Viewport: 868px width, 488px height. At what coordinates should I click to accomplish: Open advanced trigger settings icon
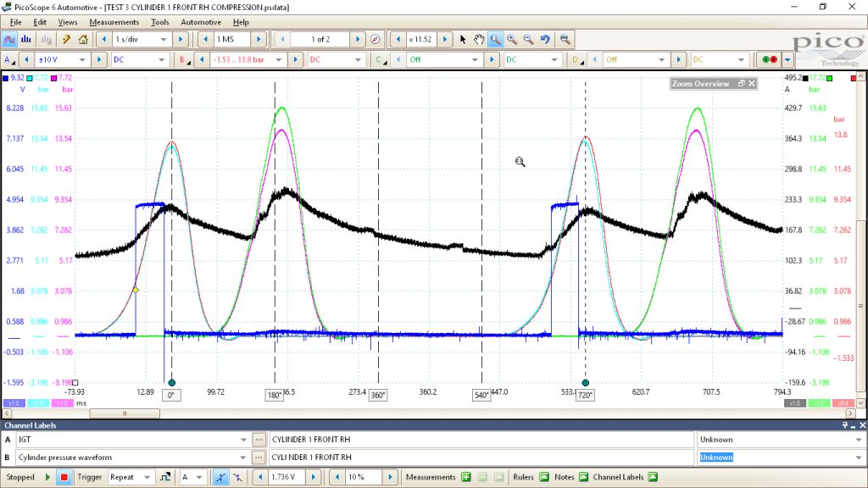pos(165,477)
